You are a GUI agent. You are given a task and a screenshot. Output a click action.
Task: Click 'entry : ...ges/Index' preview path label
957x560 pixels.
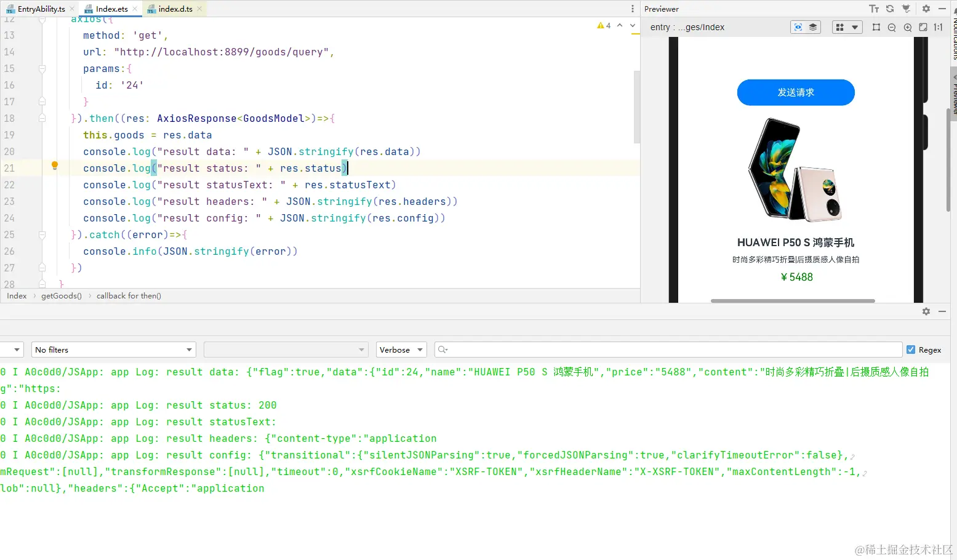click(x=687, y=27)
